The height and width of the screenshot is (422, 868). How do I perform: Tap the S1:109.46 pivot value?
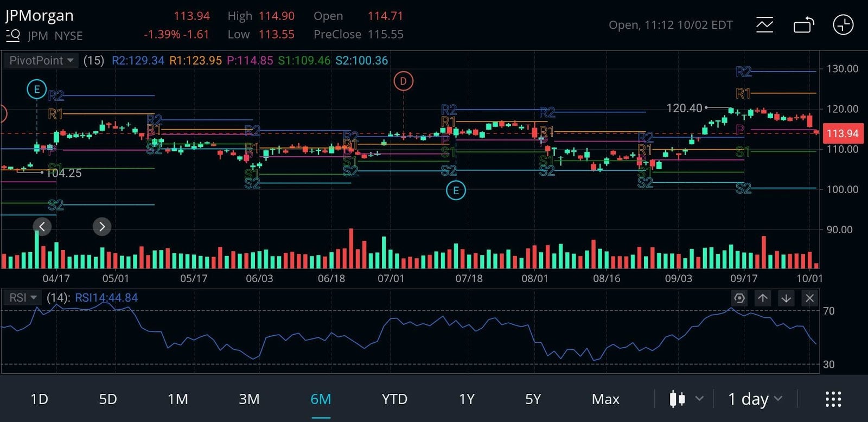pos(304,60)
